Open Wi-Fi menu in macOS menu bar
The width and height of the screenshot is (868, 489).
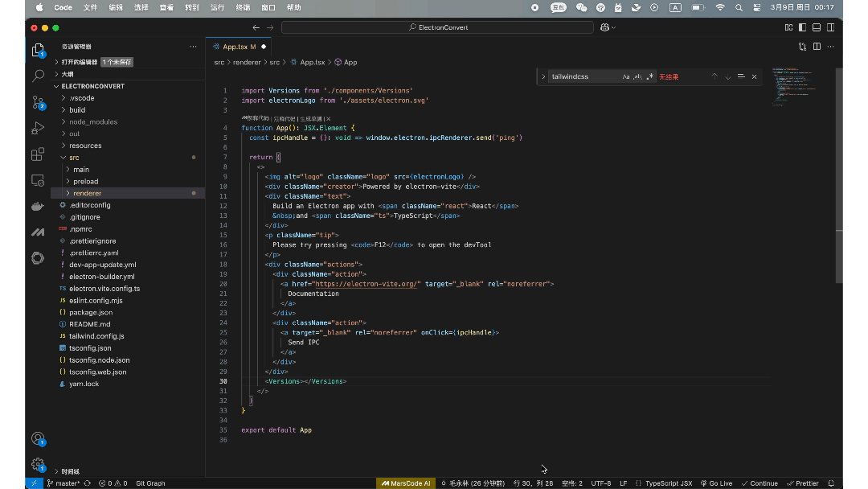coord(720,8)
